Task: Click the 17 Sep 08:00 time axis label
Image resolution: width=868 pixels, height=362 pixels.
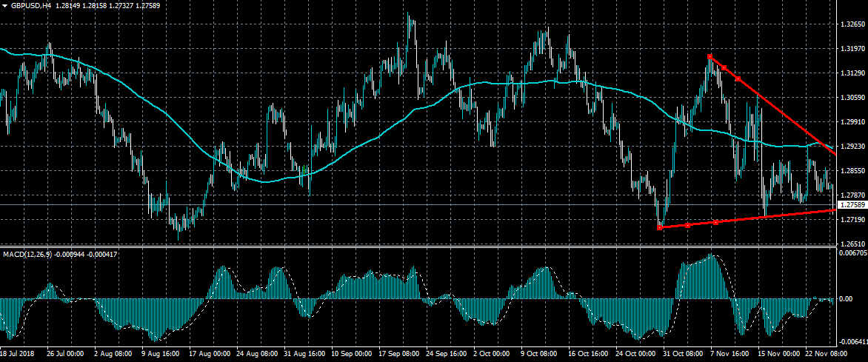Action: tap(400, 355)
